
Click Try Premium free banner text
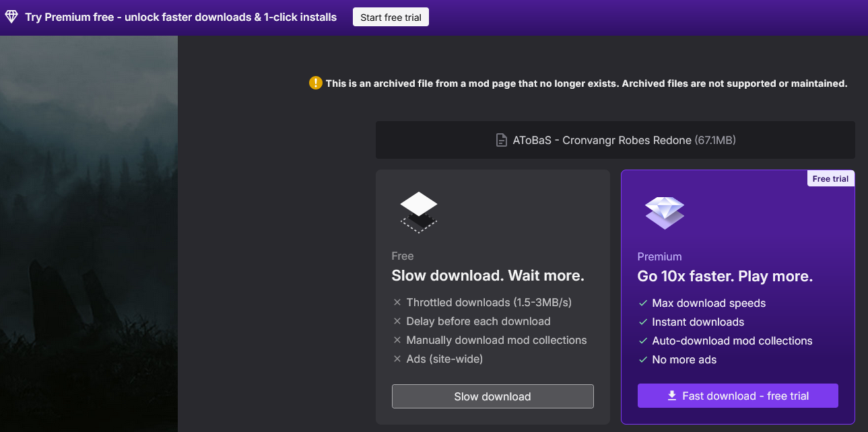pyautogui.click(x=180, y=17)
